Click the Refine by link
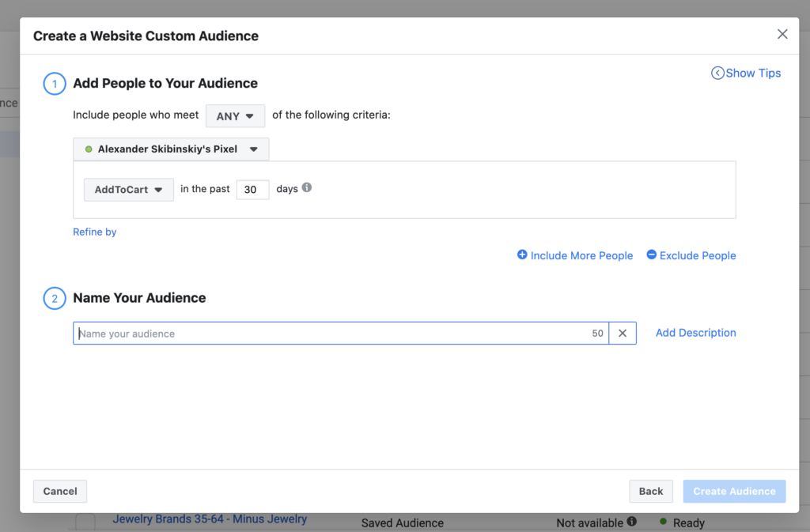The image size is (810, 532). 95,232
